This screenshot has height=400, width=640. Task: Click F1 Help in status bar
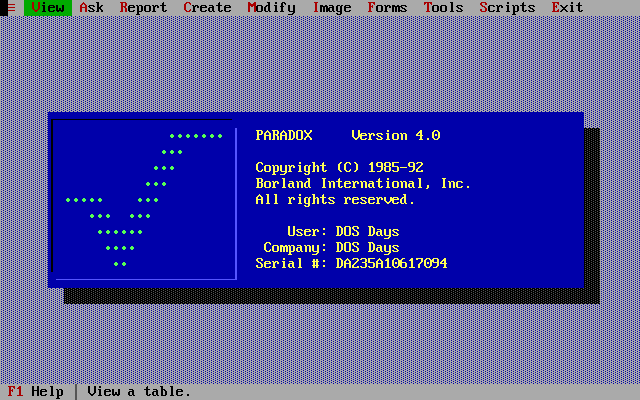coord(36,392)
